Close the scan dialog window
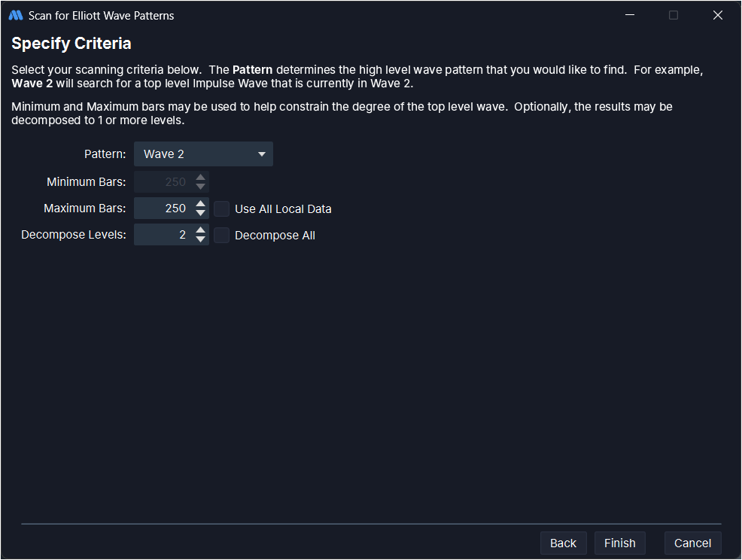742x560 pixels. click(717, 15)
